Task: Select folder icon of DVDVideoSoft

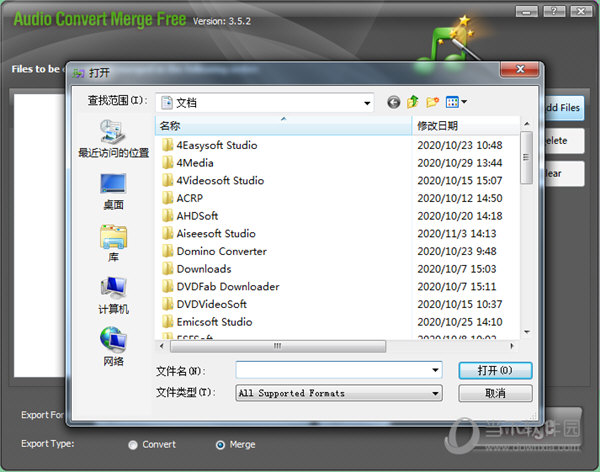Action: point(168,304)
